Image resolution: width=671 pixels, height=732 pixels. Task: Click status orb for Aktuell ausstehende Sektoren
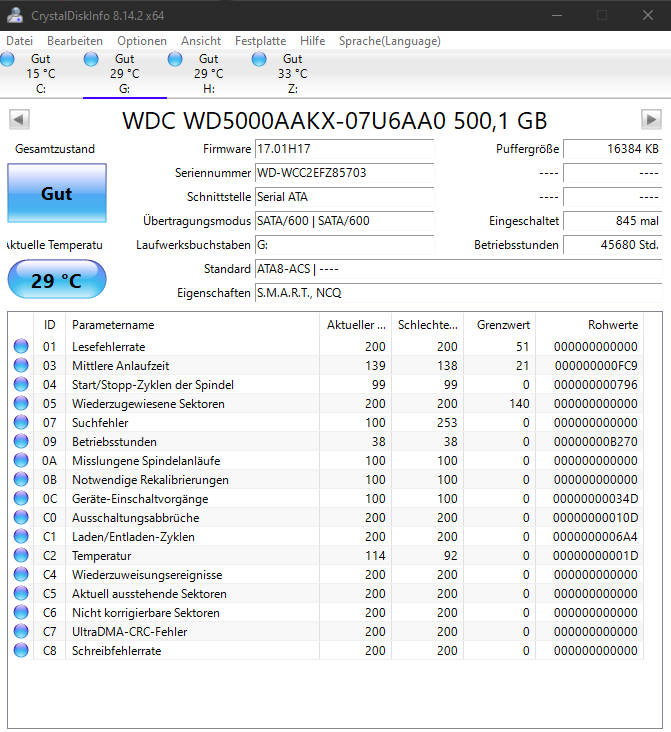[21, 593]
